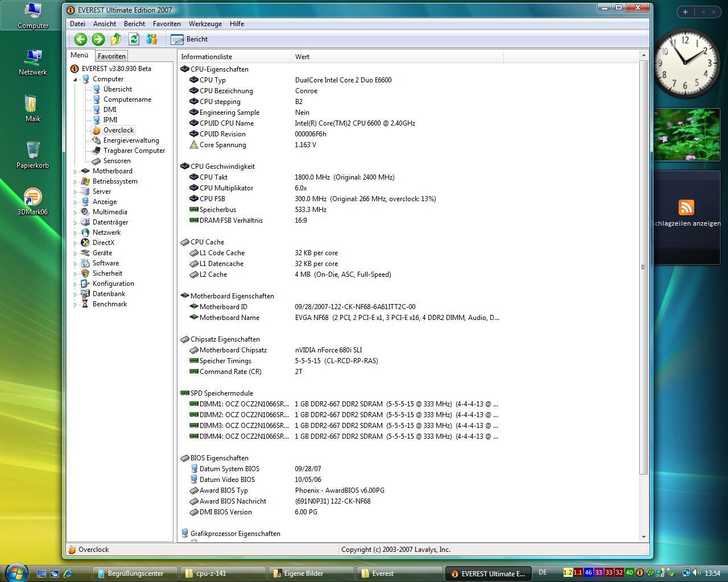This screenshot has height=582, width=728.
Task: Open the Eigene Bilder taskbar button
Action: tap(311, 573)
